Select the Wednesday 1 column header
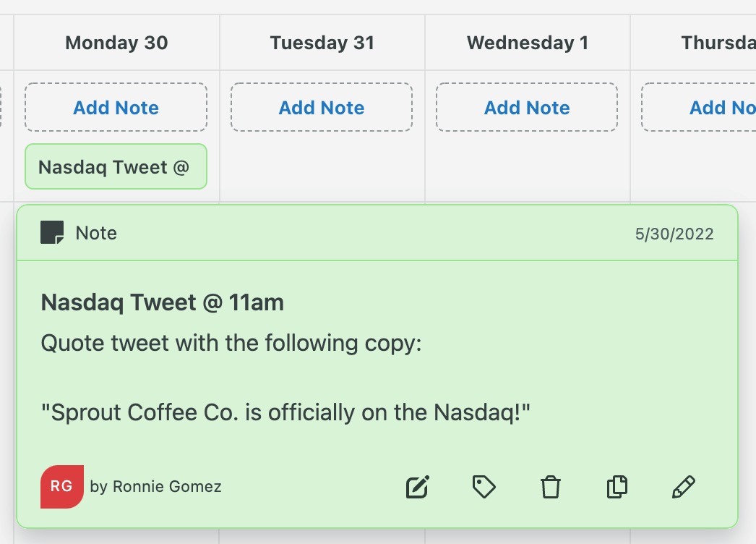The image size is (756, 544). point(528,43)
